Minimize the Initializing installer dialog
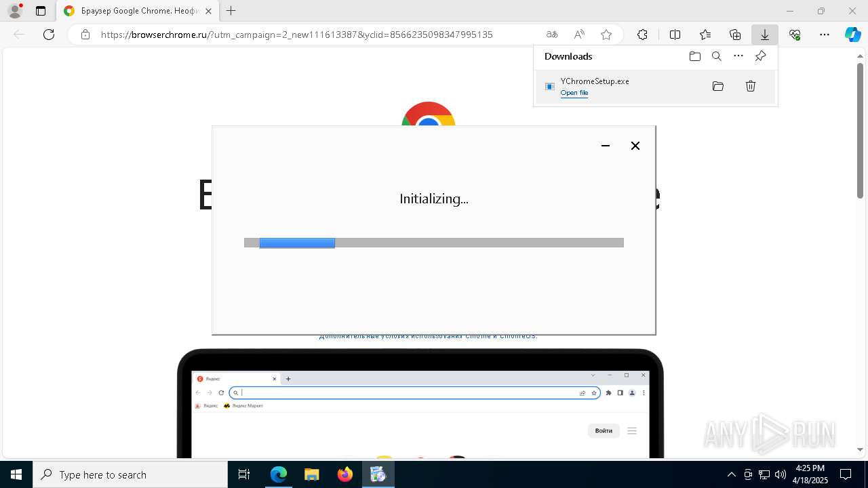868x488 pixels. (606, 146)
